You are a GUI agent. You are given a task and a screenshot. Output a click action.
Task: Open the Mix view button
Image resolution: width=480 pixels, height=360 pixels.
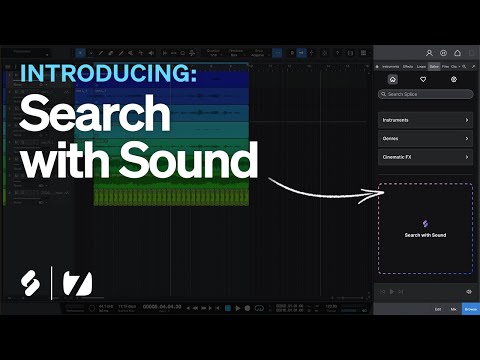click(x=454, y=309)
